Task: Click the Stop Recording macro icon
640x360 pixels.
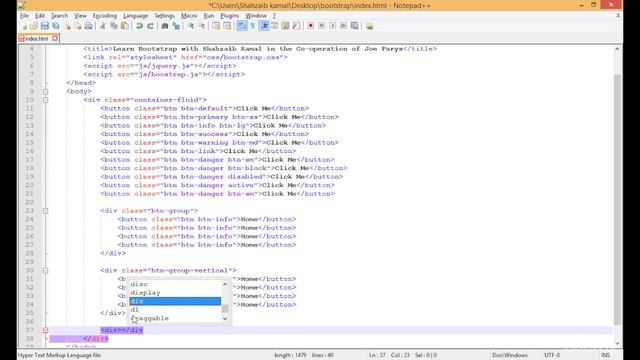Action: [322, 26]
